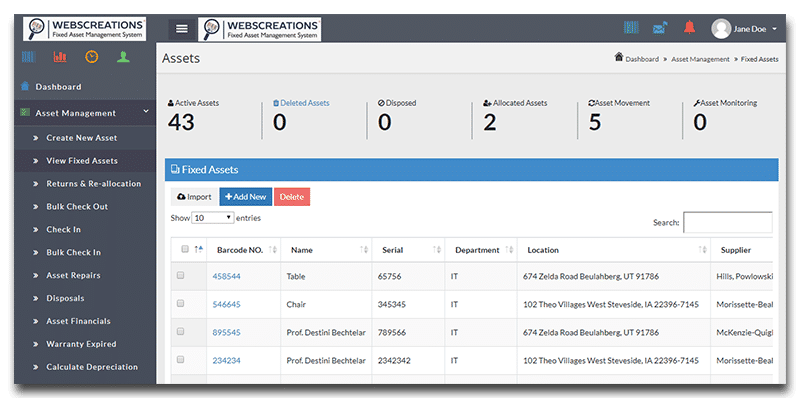
Task: Click Asset Management in the breadcrumb
Action: coord(700,59)
